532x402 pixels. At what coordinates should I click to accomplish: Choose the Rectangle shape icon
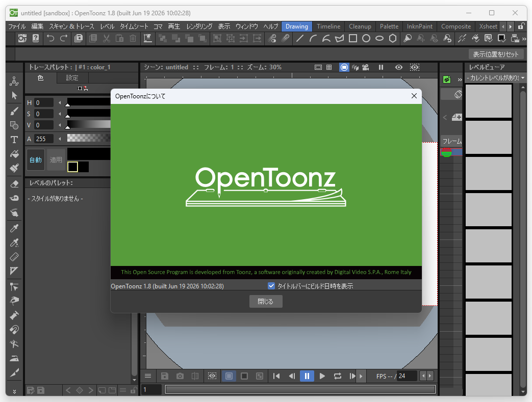353,38
